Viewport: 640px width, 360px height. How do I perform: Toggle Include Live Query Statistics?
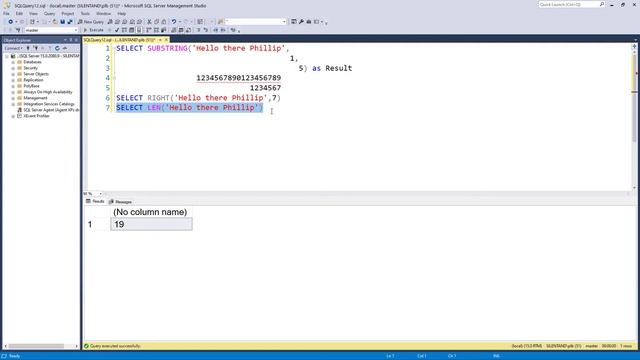coord(156,30)
